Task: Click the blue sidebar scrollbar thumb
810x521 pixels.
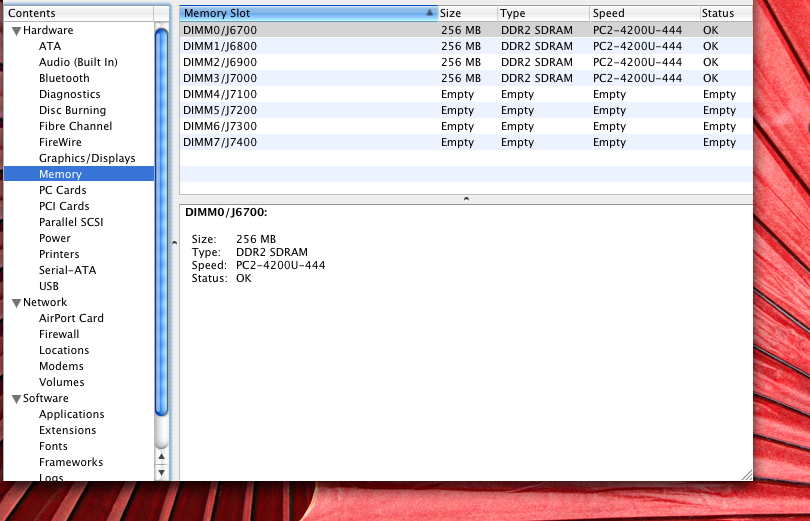Action: click(162, 222)
